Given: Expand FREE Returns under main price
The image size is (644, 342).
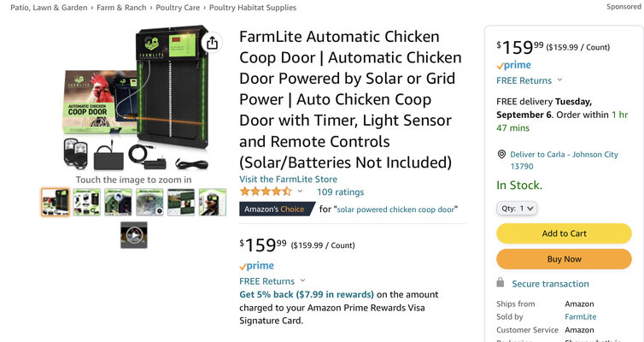Looking at the screenshot, I should click(302, 280).
